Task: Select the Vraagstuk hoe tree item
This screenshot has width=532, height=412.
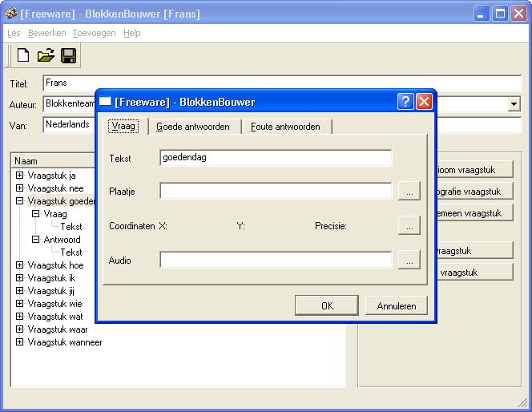Action: [55, 265]
